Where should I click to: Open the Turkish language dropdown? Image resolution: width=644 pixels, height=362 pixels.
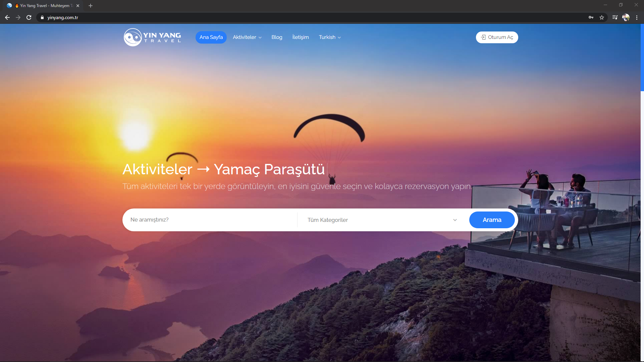(330, 37)
